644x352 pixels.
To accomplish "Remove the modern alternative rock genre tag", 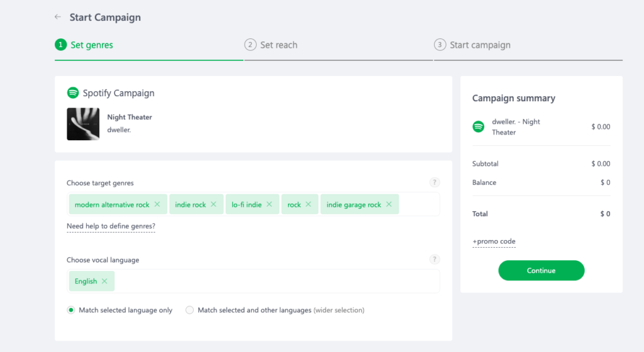I will (x=157, y=204).
